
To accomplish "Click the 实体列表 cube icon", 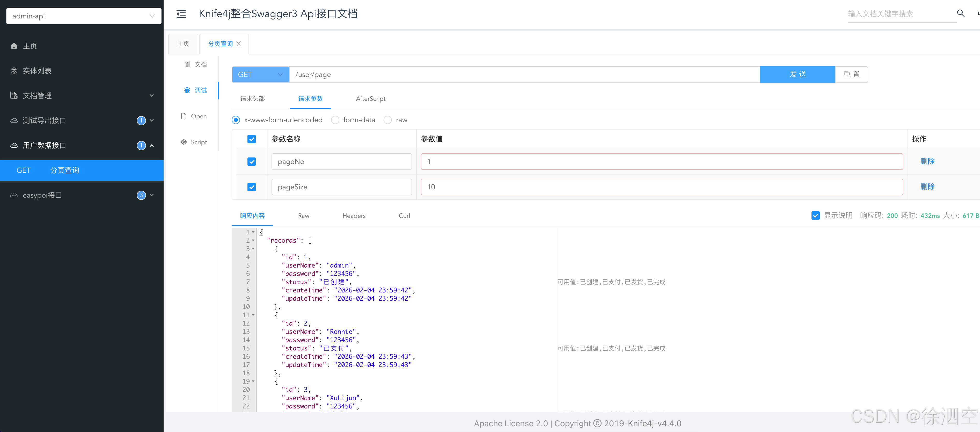I will coord(14,71).
